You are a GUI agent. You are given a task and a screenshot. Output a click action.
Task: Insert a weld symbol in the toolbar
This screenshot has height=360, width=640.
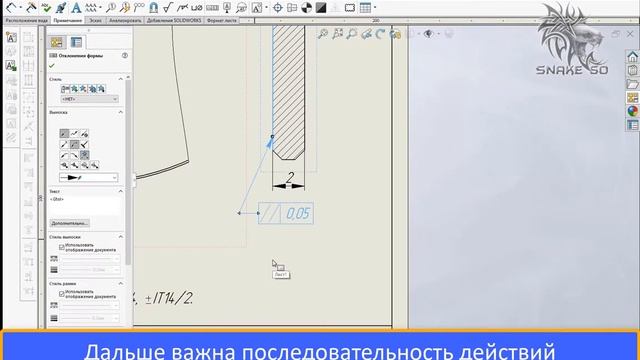pyautogui.click(x=182, y=7)
